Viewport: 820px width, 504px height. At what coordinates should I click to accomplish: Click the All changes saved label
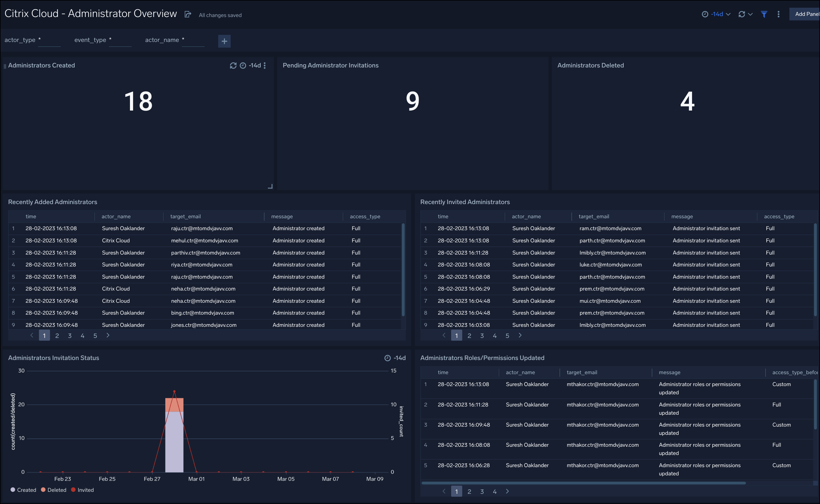(x=220, y=15)
